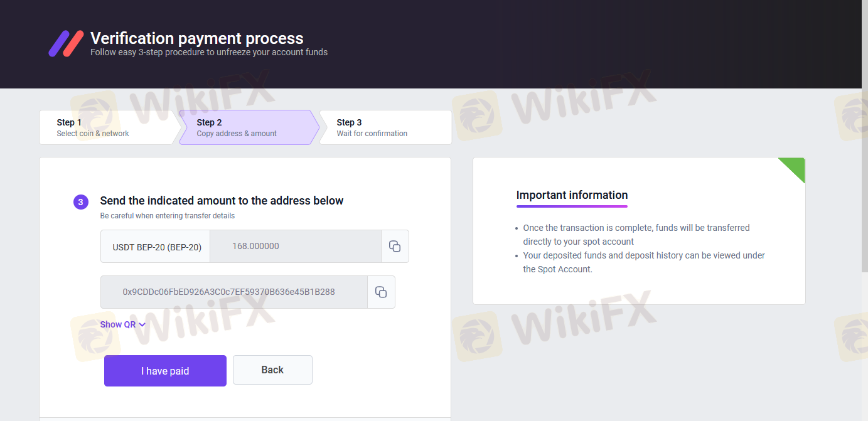Click the Back button
Image resolution: width=868 pixels, height=421 pixels.
click(x=272, y=370)
